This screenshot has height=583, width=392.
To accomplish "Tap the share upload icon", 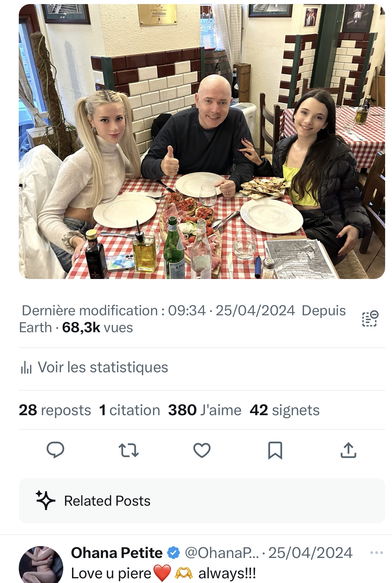I will [x=348, y=450].
